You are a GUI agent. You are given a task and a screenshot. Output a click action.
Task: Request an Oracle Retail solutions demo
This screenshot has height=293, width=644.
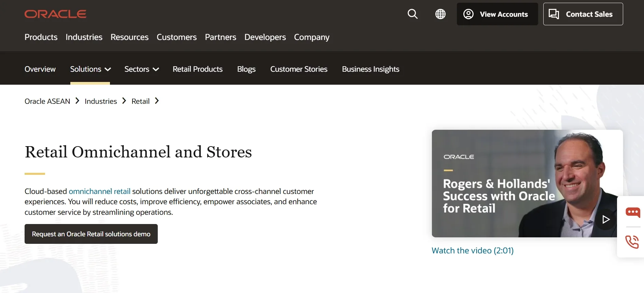point(91,234)
